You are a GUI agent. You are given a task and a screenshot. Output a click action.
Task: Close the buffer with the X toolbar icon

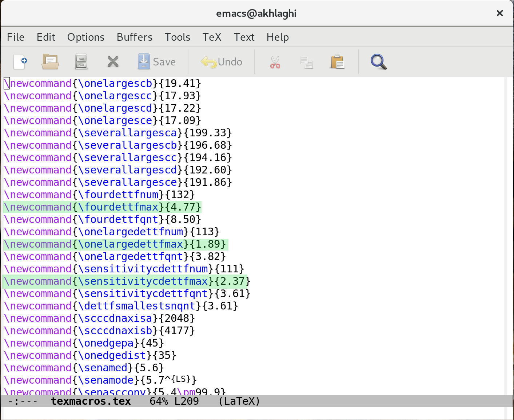tap(113, 62)
